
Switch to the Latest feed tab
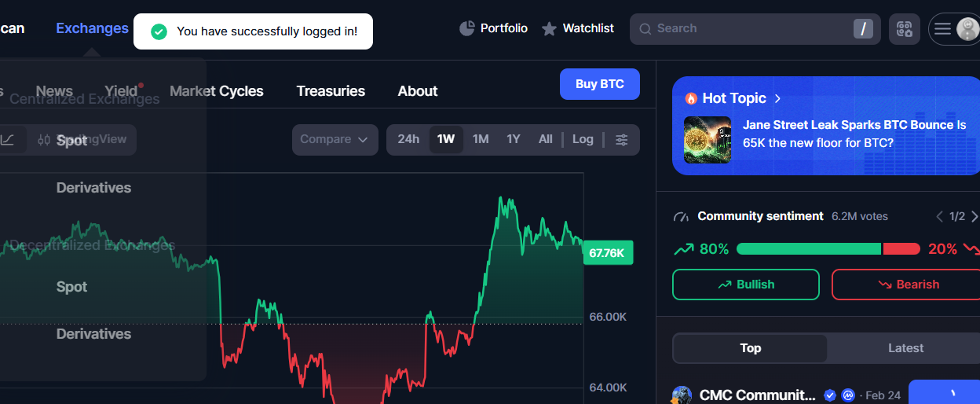(905, 348)
